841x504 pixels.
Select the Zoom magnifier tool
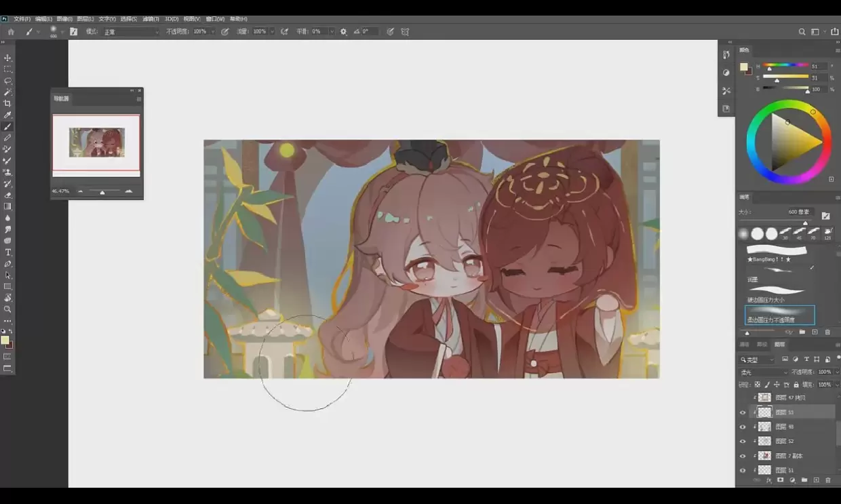tap(7, 309)
